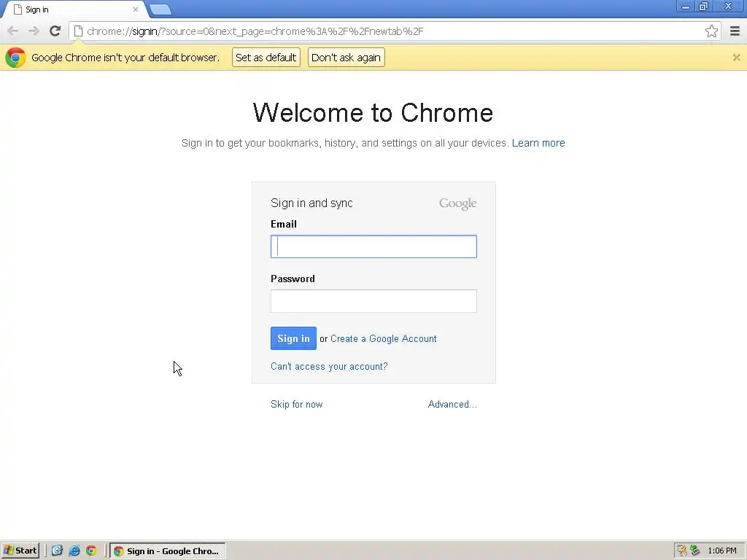Open Create a Google Account link
747x560 pixels.
click(x=384, y=338)
